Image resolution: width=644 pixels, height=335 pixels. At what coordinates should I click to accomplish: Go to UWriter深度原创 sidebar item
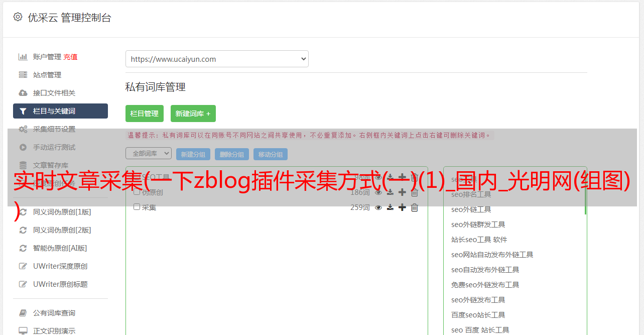pyautogui.click(x=60, y=266)
